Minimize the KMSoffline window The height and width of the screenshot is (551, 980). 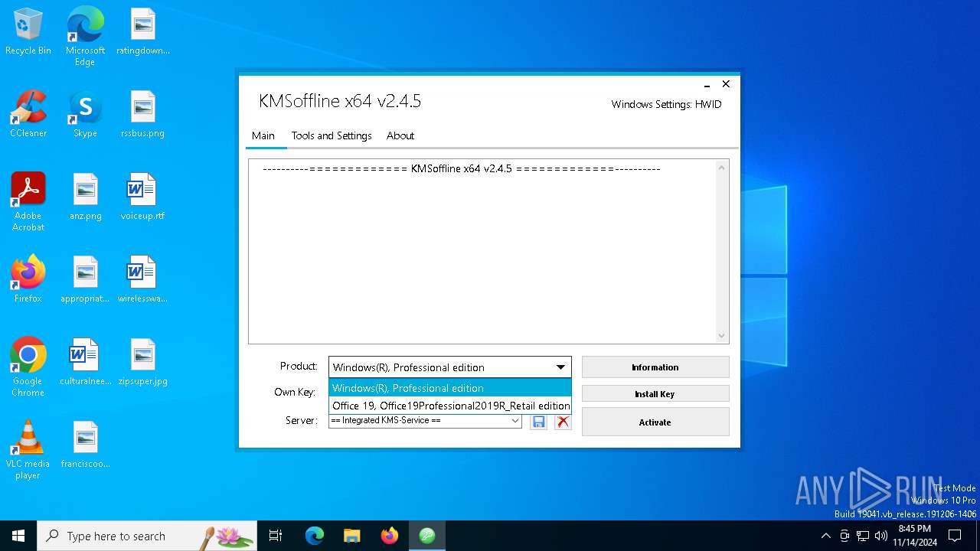click(707, 85)
